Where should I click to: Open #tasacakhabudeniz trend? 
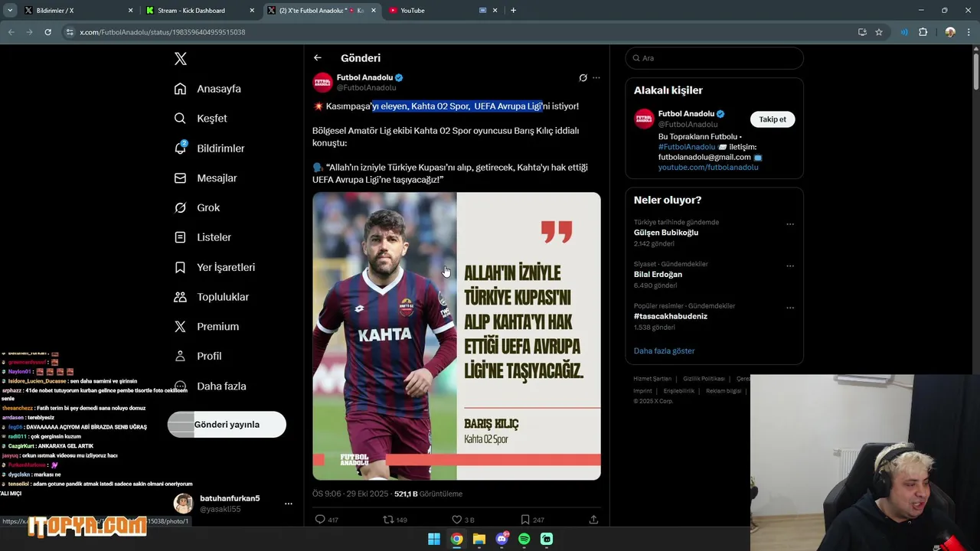pyautogui.click(x=671, y=316)
